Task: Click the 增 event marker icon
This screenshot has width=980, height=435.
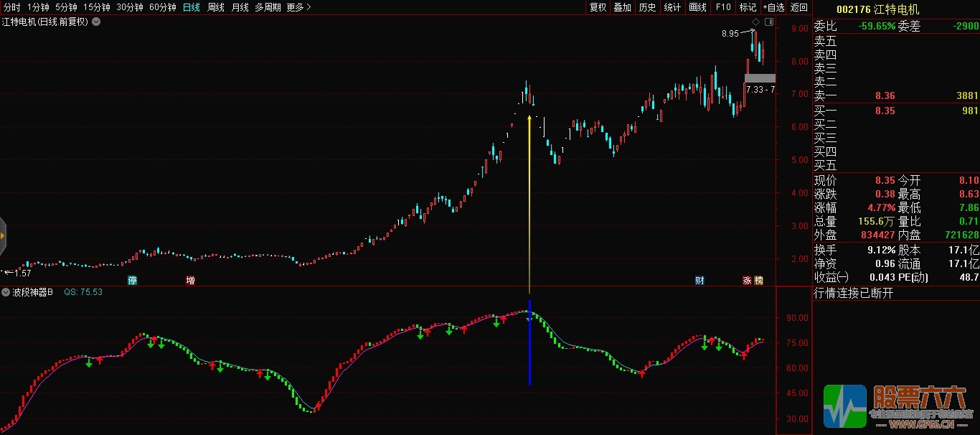Action: coord(190,280)
